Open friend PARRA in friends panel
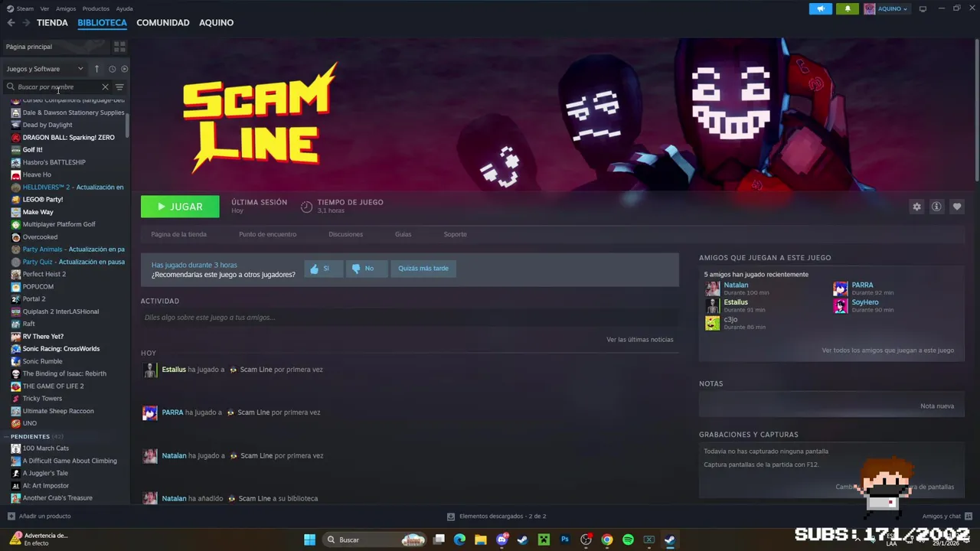Viewport: 980px width, 551px height. point(862,285)
